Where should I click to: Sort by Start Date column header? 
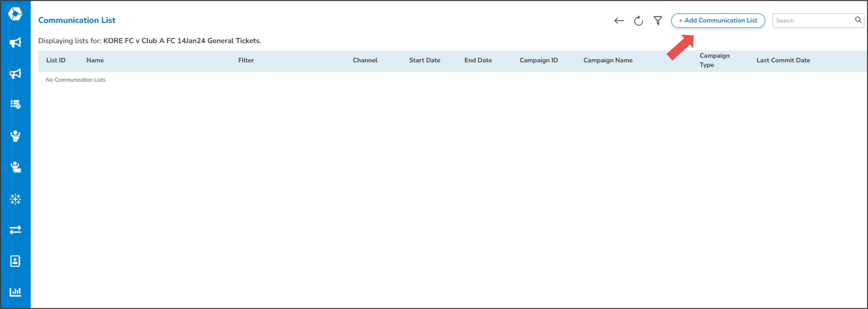click(425, 60)
